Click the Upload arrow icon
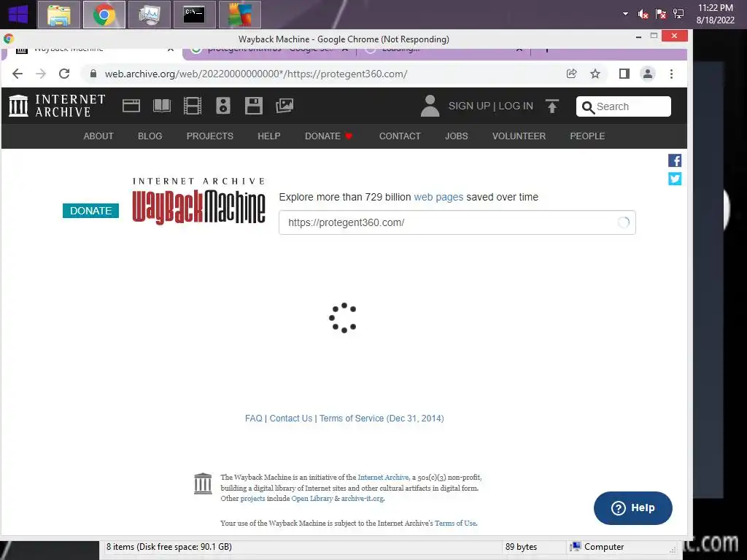The height and width of the screenshot is (560, 747). [551, 106]
